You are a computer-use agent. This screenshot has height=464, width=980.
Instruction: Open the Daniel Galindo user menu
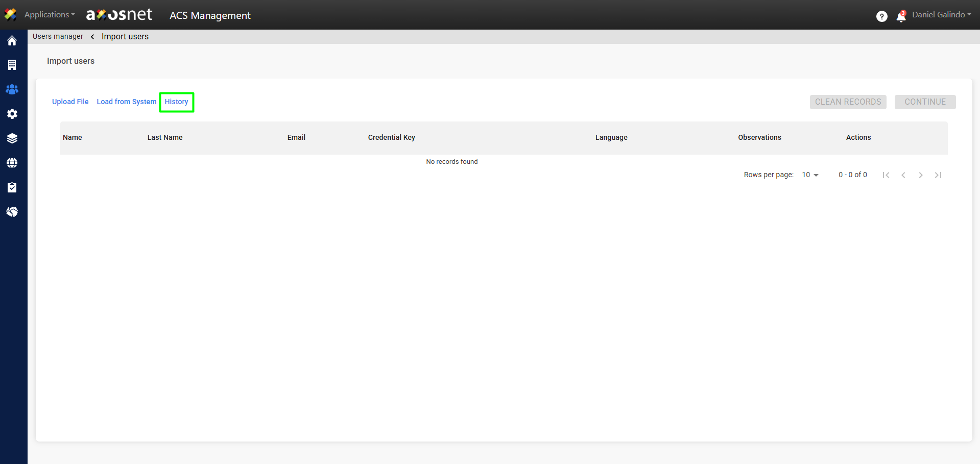(x=941, y=15)
